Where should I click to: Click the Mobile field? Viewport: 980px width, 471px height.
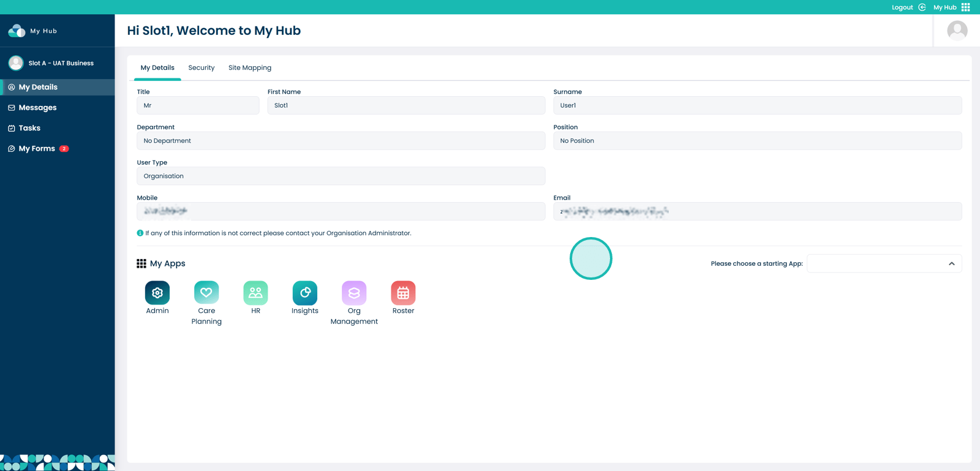[341, 211]
